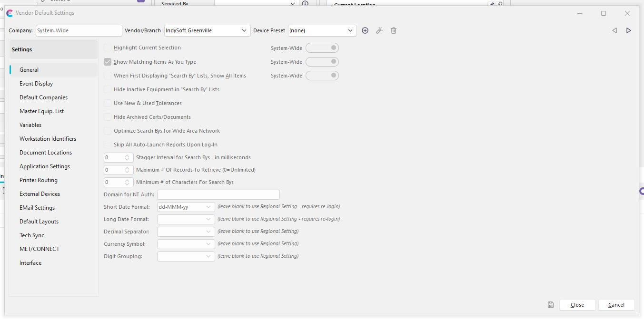Open the Printer Routing settings section

[39, 180]
